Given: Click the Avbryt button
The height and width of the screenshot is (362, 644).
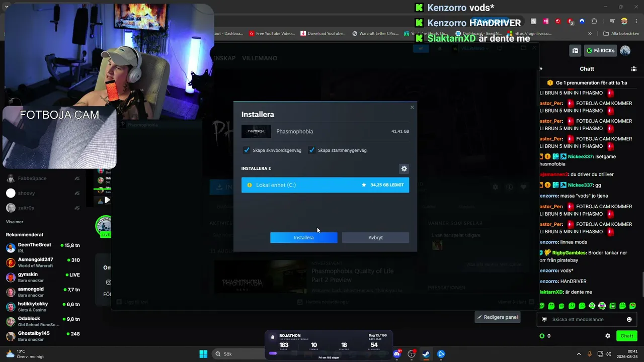Looking at the screenshot, I should click(x=375, y=237).
